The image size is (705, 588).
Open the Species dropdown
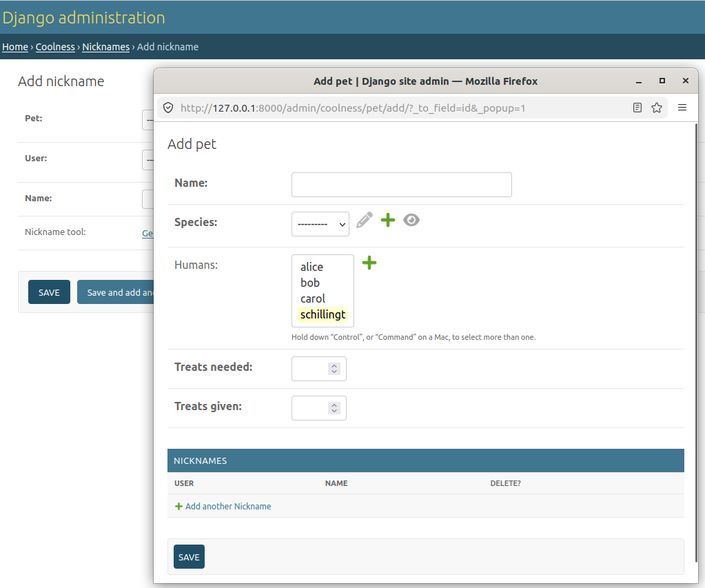tap(320, 224)
